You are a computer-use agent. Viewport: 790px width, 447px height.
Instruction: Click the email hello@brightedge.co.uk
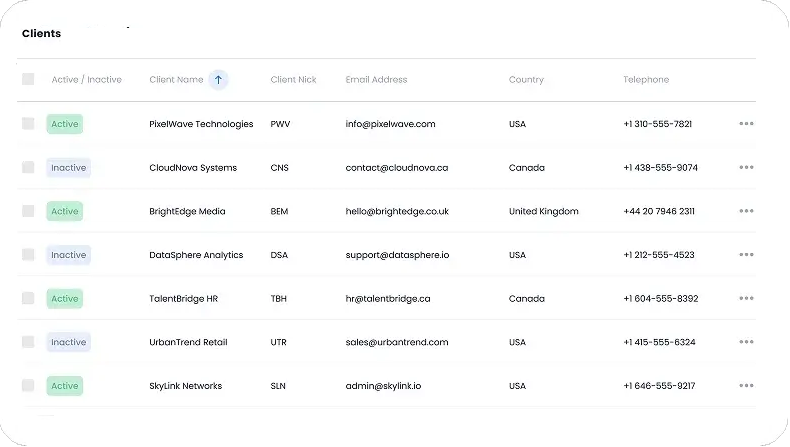(x=397, y=212)
